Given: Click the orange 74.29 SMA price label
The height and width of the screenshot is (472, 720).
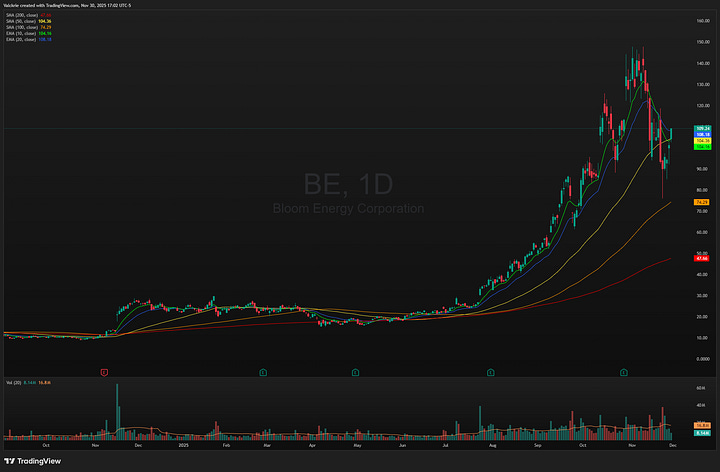Looking at the screenshot, I should click(x=702, y=202).
